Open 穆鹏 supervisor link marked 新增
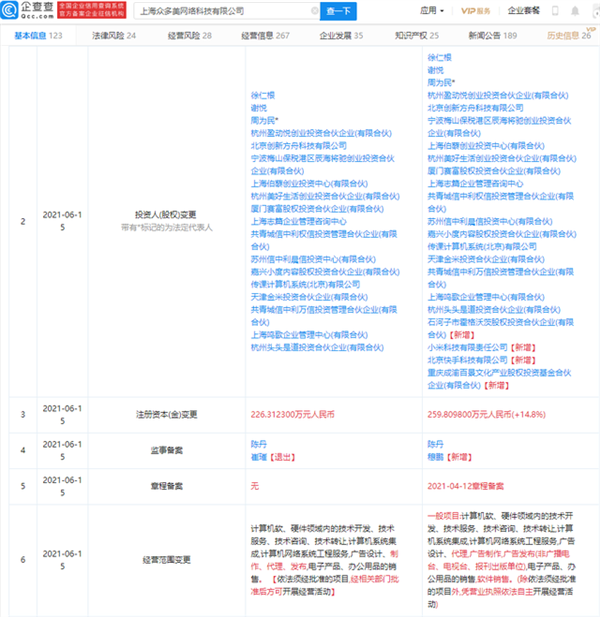The image size is (600, 617). pos(435,457)
